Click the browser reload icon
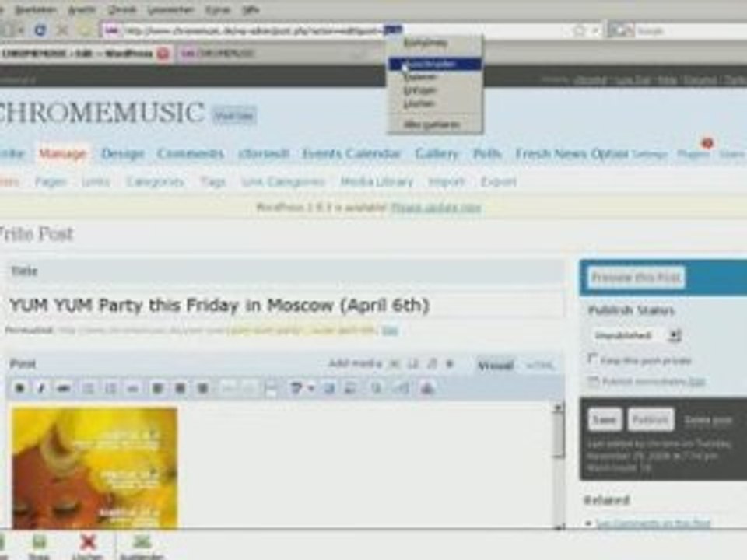 (40, 30)
